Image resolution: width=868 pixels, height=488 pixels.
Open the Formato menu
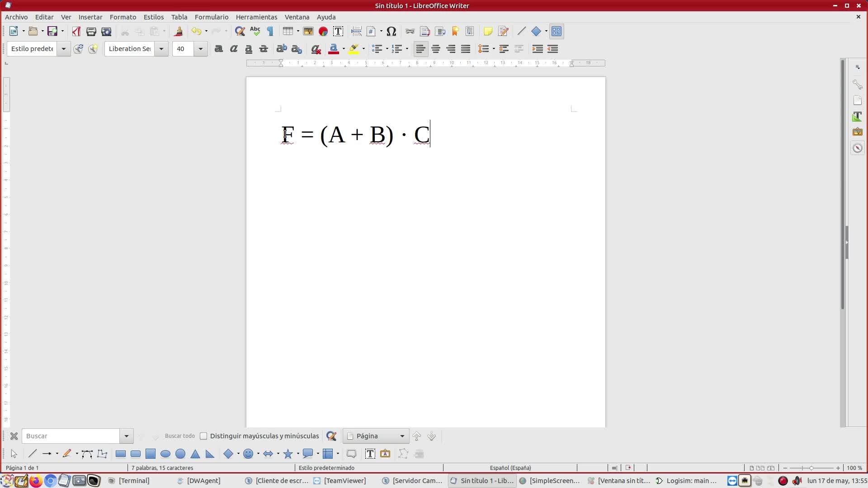[123, 17]
